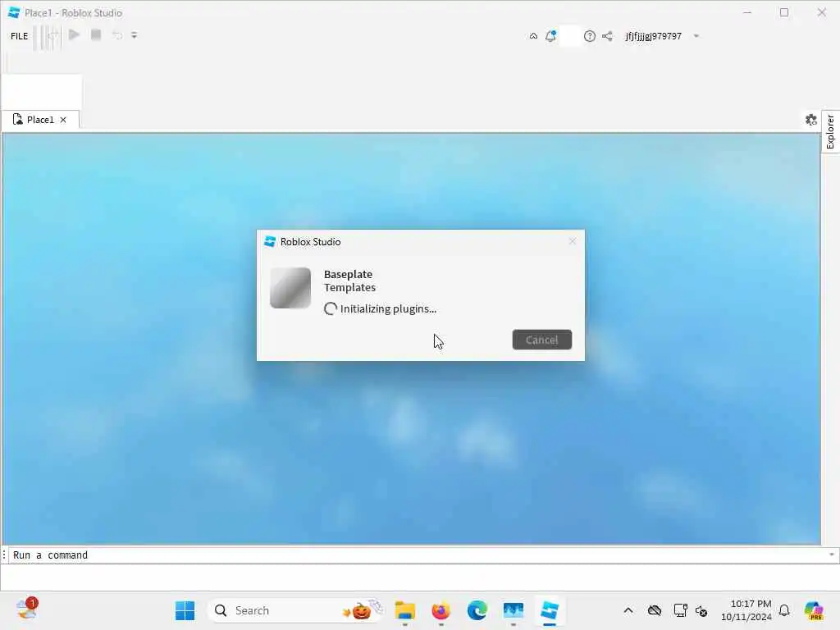
Task: Click the cloud sync-off tray icon
Action: [x=654, y=610]
